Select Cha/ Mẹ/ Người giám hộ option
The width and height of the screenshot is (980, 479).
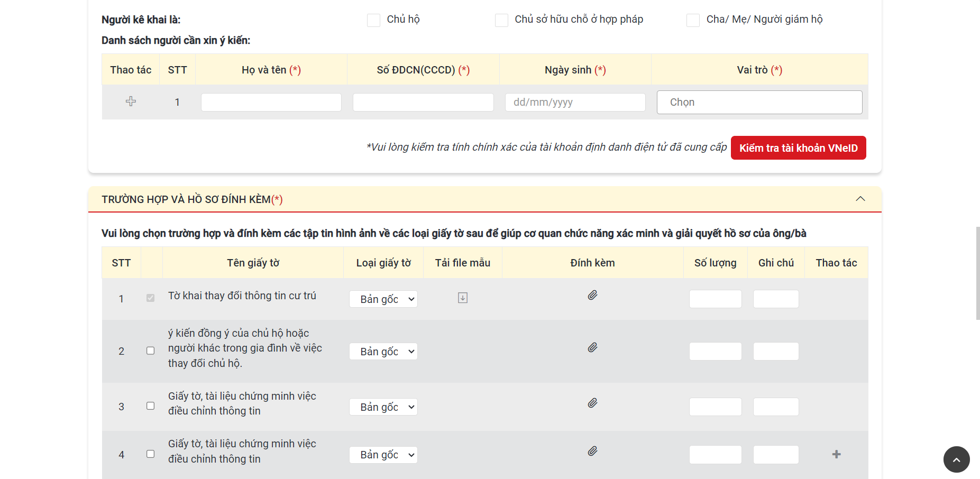click(x=693, y=21)
